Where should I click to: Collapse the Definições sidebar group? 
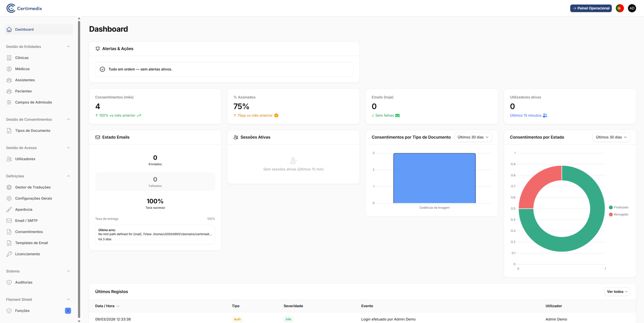coord(68,176)
